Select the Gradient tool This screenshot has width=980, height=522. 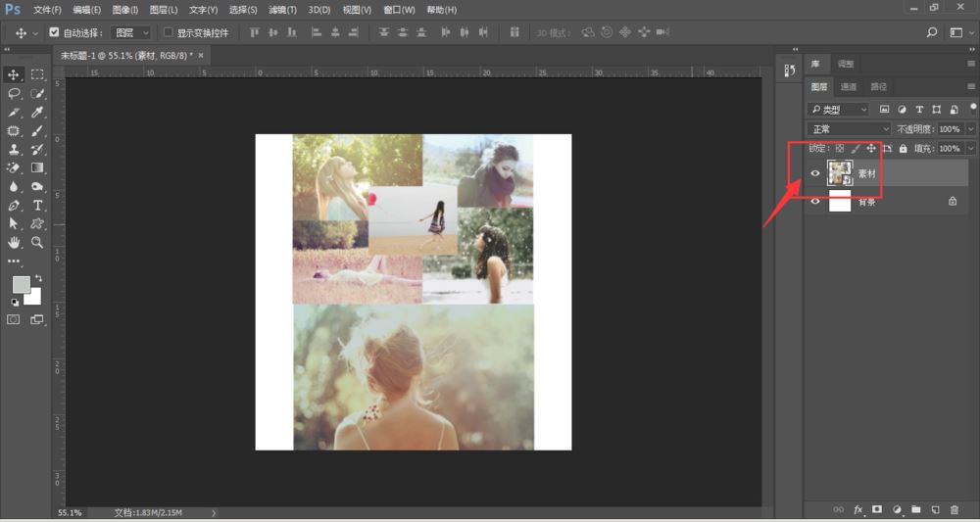(x=37, y=168)
